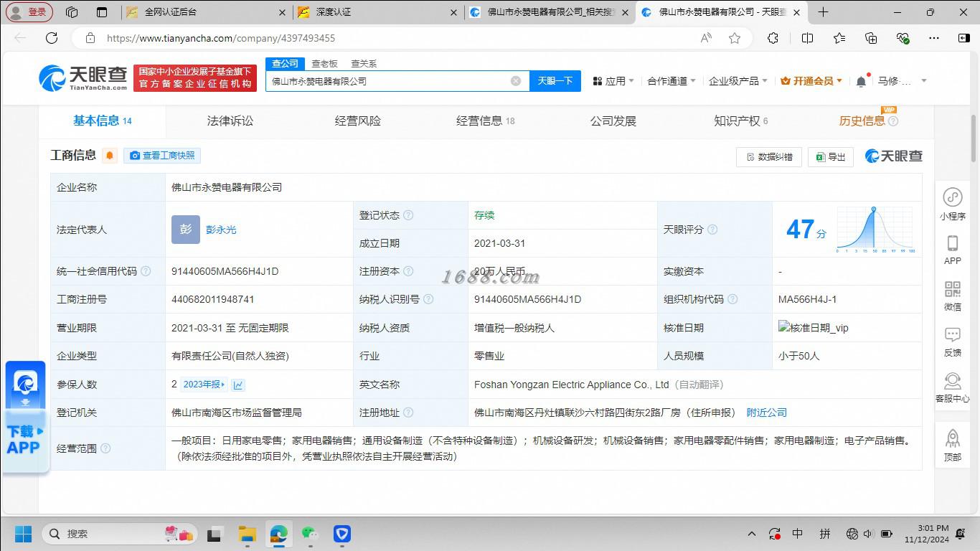Show help for registered address
The height and width of the screenshot is (551, 980).
click(x=408, y=413)
